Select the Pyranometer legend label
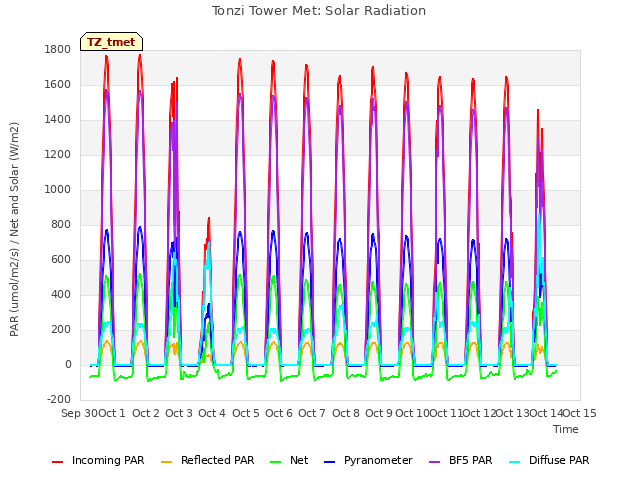640x480 pixels. (378, 460)
